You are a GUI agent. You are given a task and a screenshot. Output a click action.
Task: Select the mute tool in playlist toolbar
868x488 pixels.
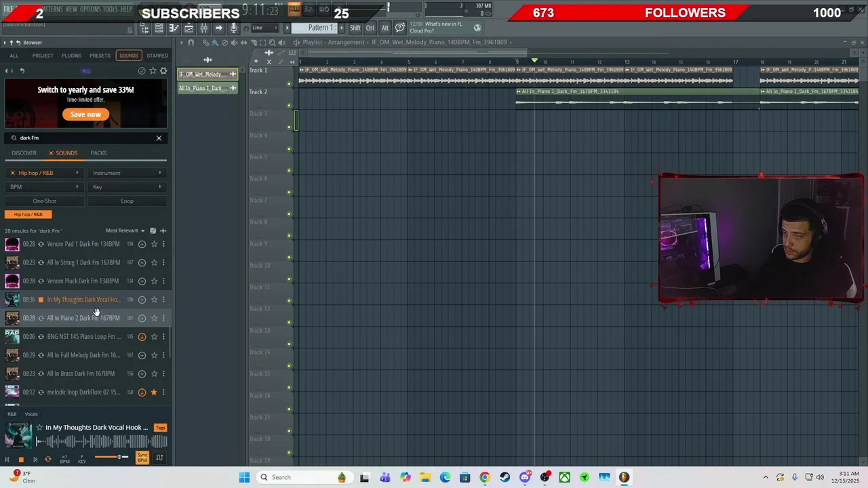pyautogui.click(x=235, y=42)
